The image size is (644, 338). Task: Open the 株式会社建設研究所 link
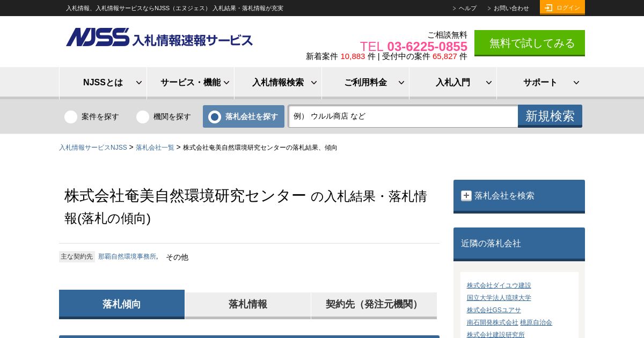point(495,335)
